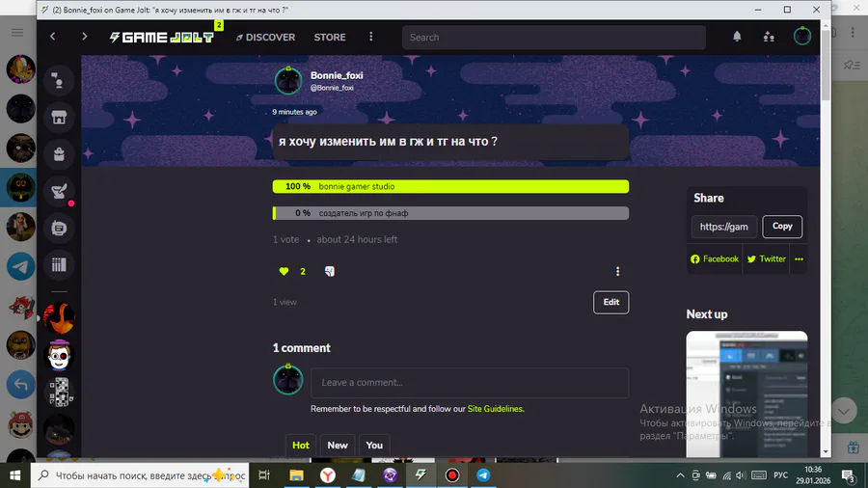Open the Telegram chat with Mario avatar

click(x=20, y=424)
